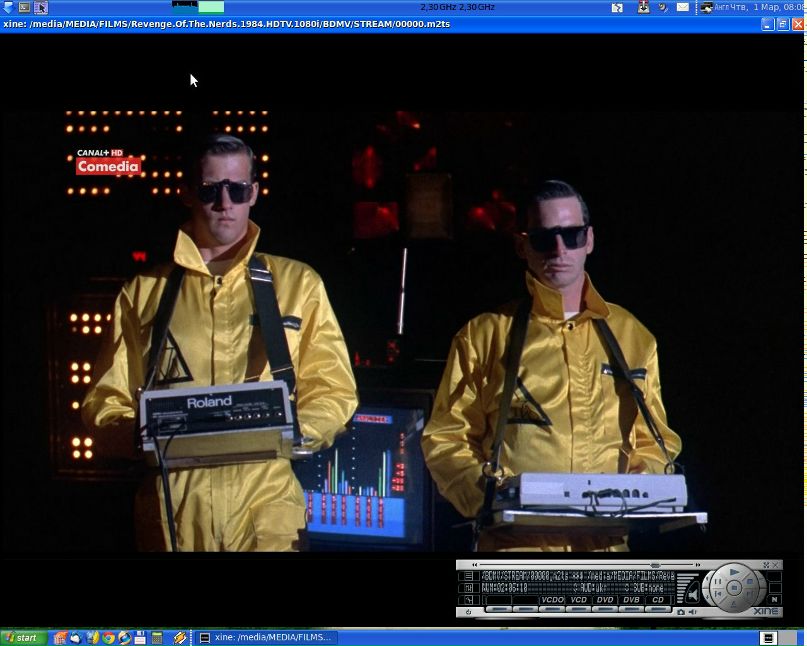The height and width of the screenshot is (646, 807).
Task: Select xine window task in taskbar
Action: [266, 637]
